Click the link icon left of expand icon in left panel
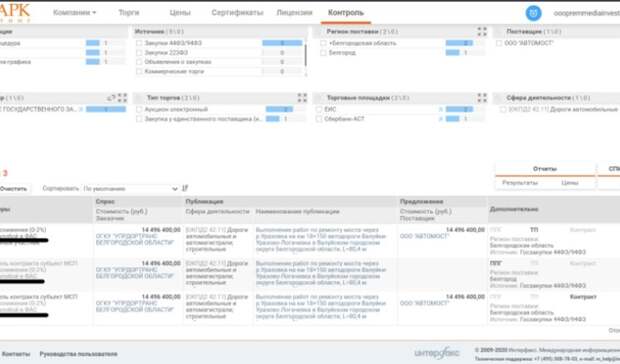The width and height of the screenshot is (620, 364). [x=111, y=98]
